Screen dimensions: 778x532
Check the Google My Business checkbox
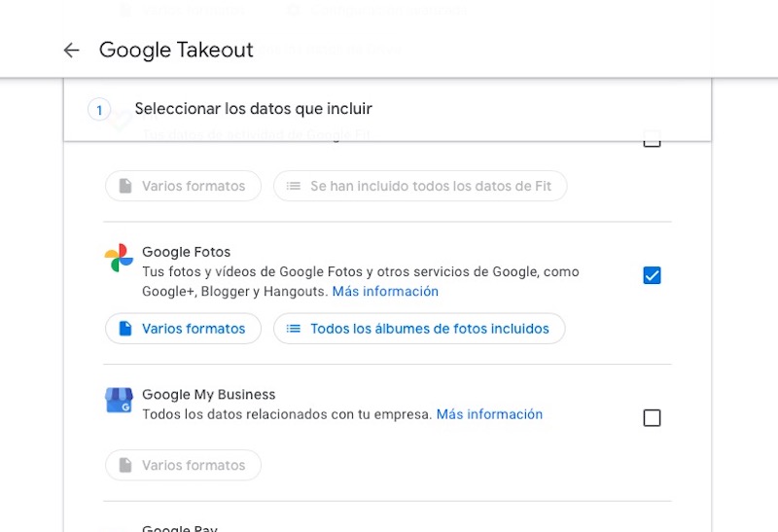[652, 418]
